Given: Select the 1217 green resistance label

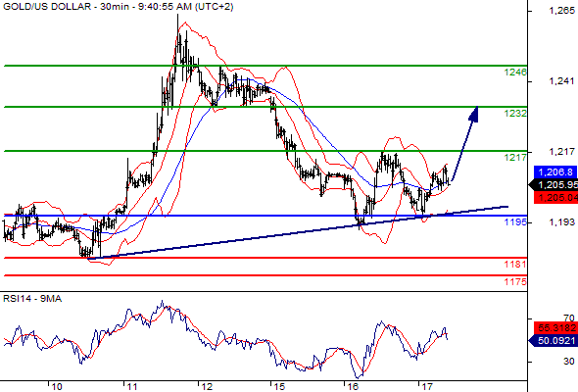Looking at the screenshot, I should (x=515, y=158).
